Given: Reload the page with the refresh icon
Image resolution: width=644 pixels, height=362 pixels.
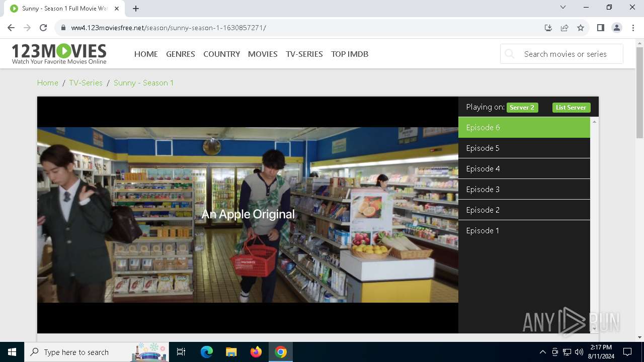Looking at the screenshot, I should pos(43,28).
